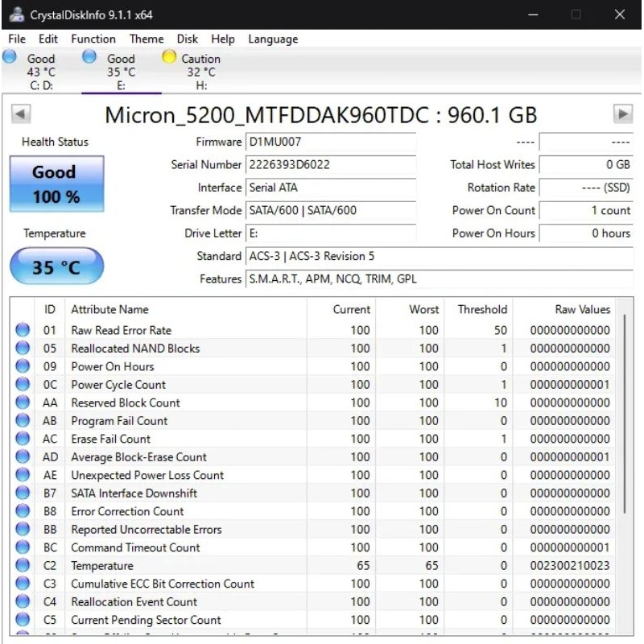Click status orb for Unexpected Power Loss Count
644x644 pixels.
click(x=23, y=474)
